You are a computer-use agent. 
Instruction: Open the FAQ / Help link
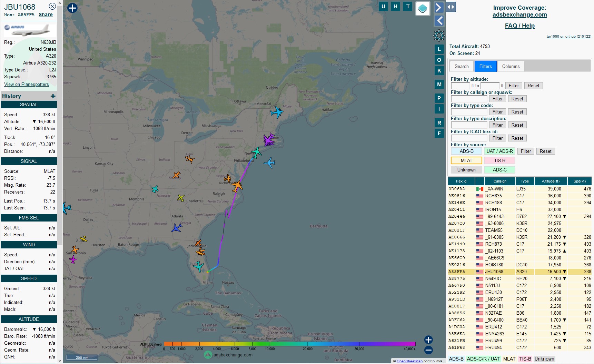(519, 26)
